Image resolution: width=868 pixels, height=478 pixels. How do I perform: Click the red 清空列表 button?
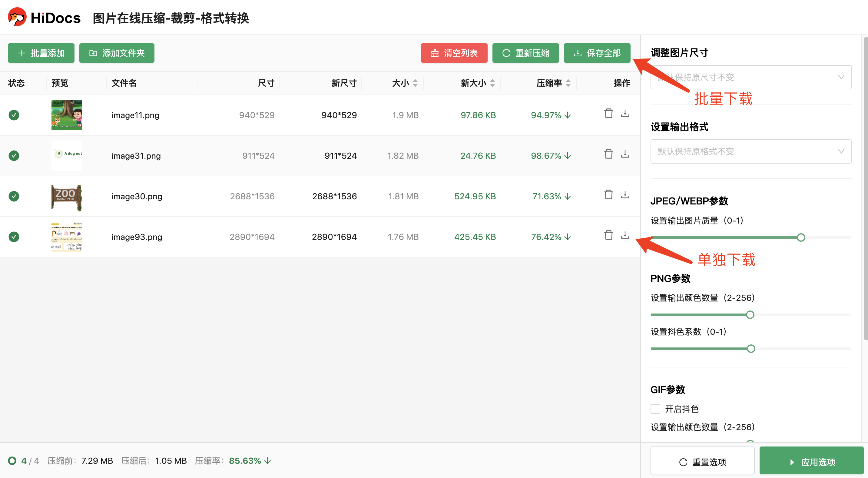coord(454,53)
